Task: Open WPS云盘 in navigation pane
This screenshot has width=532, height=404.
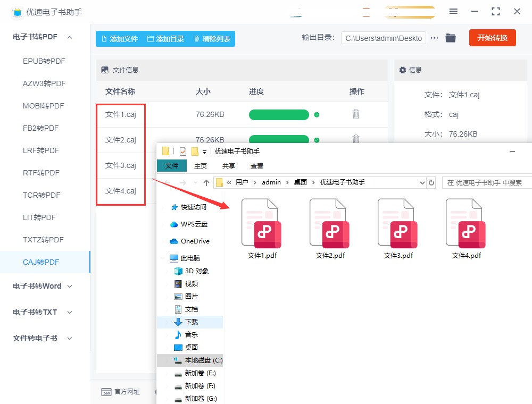Action: click(189, 224)
